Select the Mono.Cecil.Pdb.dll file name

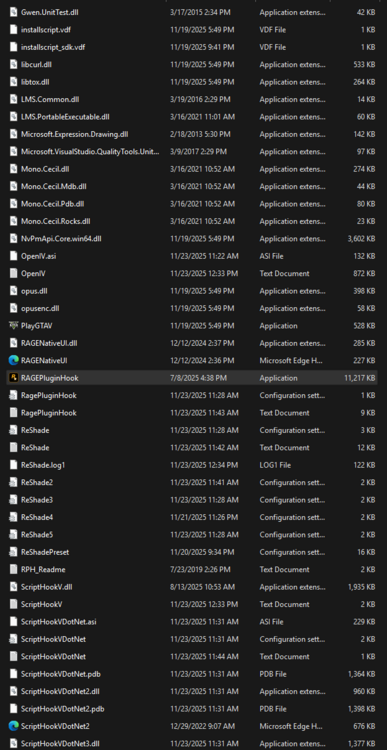click(53, 204)
